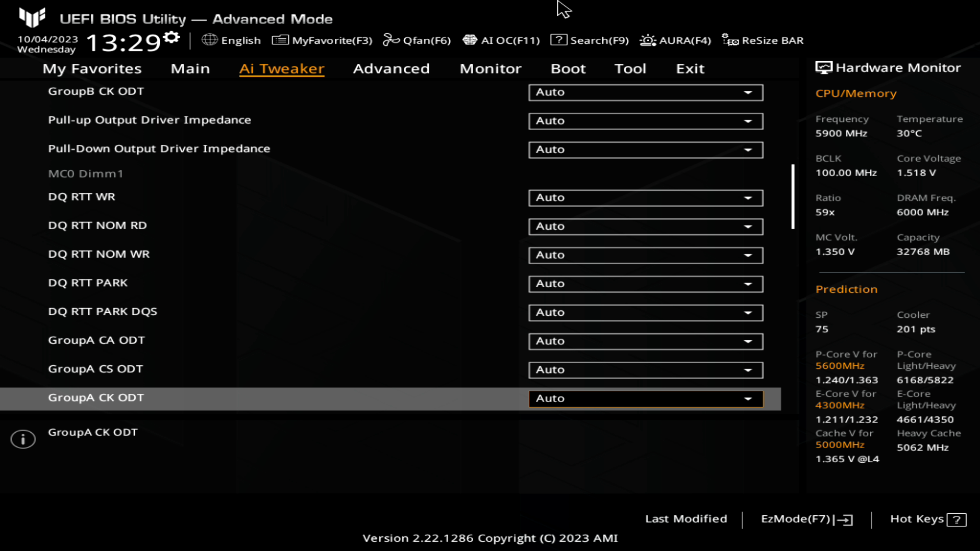
Task: Select the Boot menu tab
Action: tap(568, 68)
